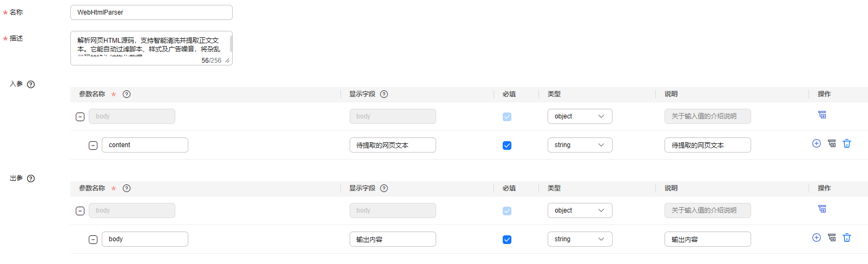Viewport: 868px width, 264px height.
Task: Uncheck required checkbox for content parameter
Action: [x=507, y=146]
